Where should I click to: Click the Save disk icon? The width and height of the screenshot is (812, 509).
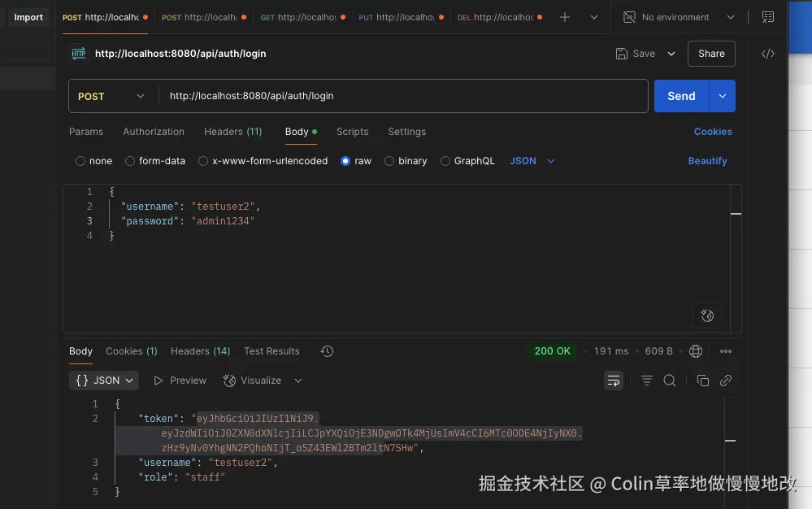tap(622, 54)
